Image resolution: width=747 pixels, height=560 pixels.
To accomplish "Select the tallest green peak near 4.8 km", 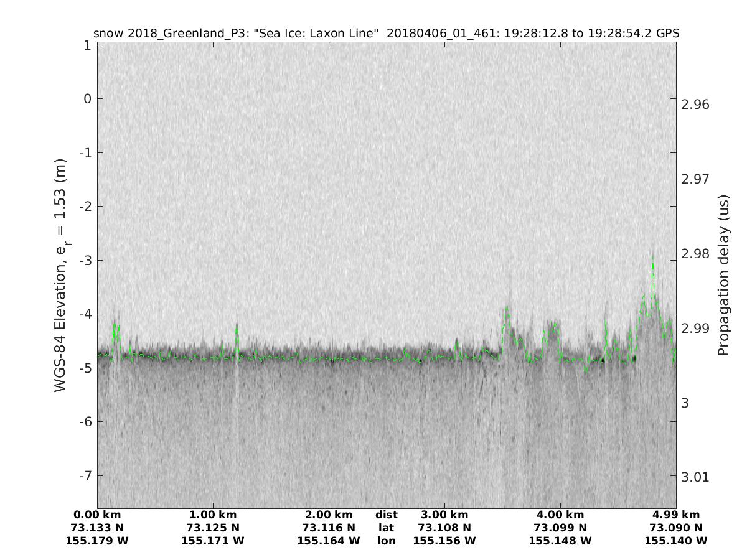I will (x=652, y=260).
